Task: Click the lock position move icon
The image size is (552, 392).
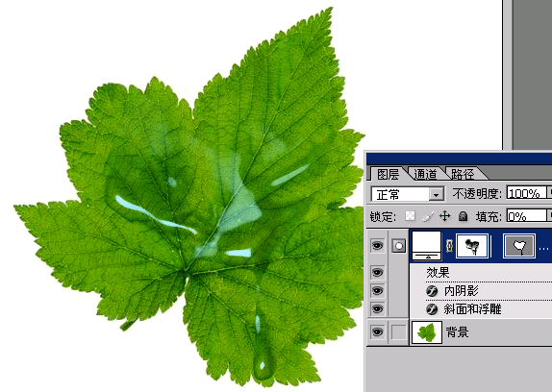Action: point(445,216)
